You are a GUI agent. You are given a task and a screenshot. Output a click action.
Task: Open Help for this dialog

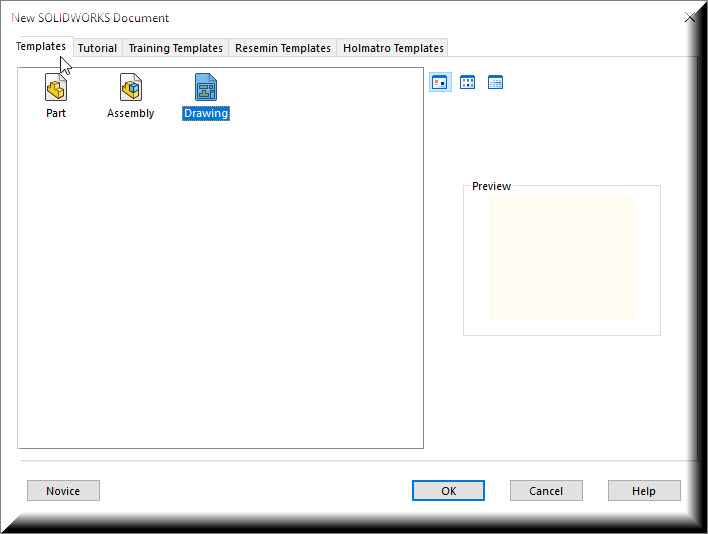(644, 491)
